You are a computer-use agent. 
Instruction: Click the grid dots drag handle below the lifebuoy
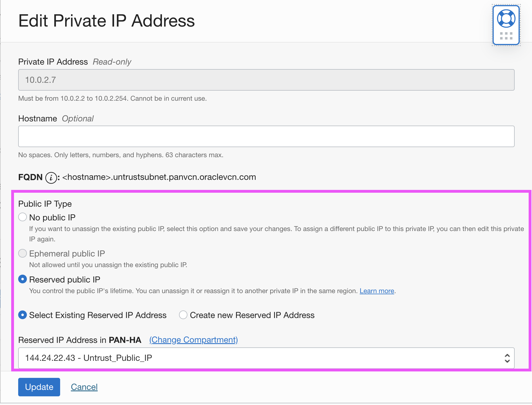pyautogui.click(x=506, y=36)
